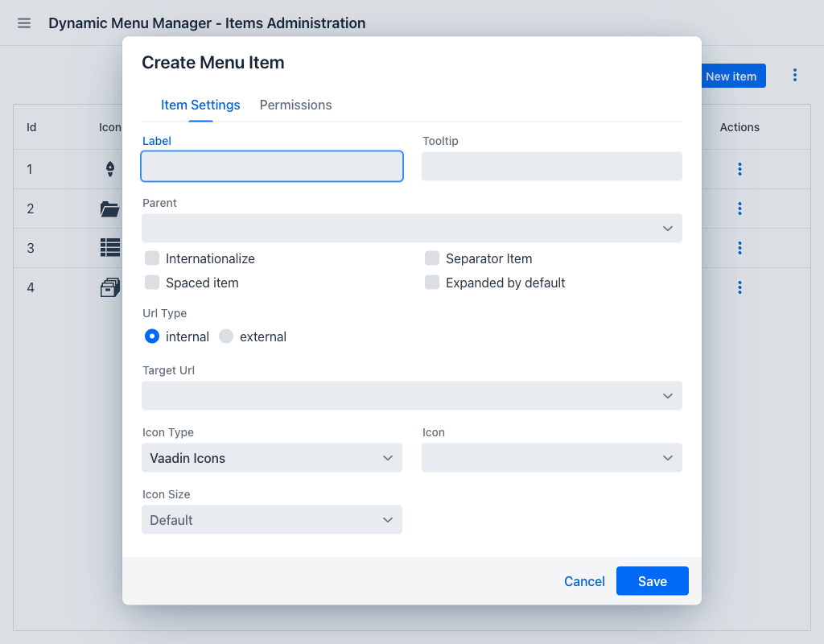Focus the Label input field
Screen dimensions: 824x644
(x=272, y=167)
